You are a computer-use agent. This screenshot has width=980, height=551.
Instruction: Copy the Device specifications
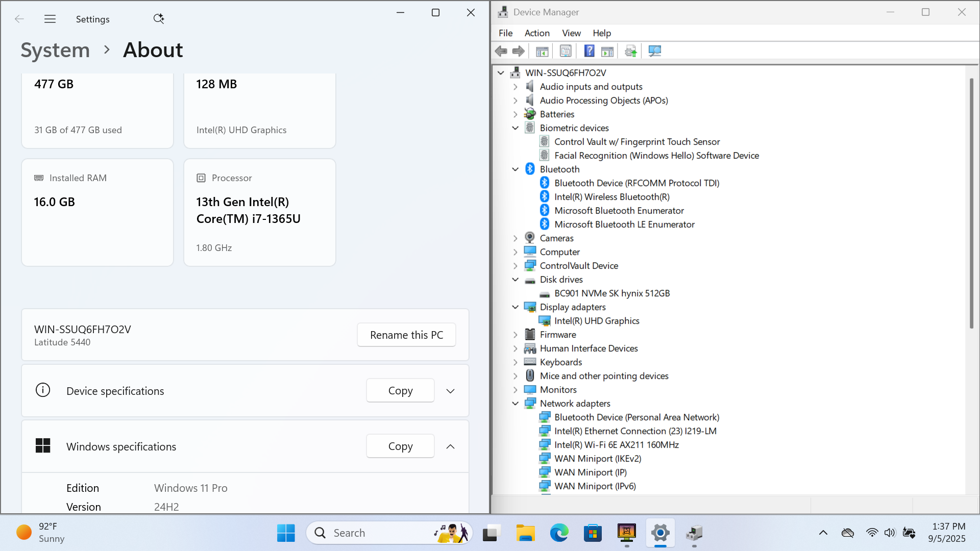pyautogui.click(x=400, y=391)
